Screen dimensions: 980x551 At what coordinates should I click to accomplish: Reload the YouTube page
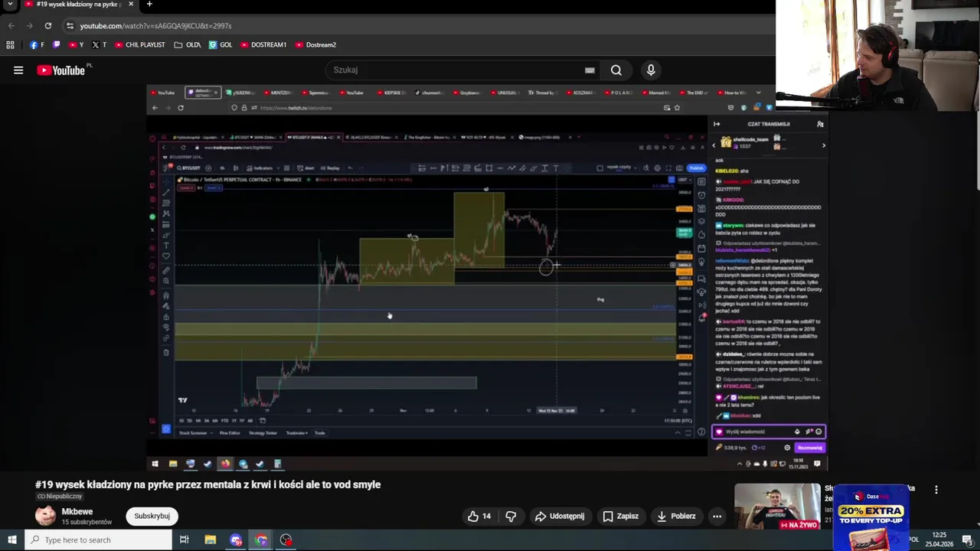pos(47,25)
